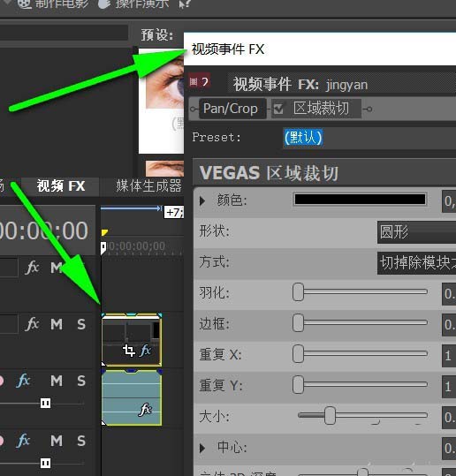Image resolution: width=456 pixels, height=476 pixels.
Task: Open the 形状 dropdown showing 圆形
Action: click(416, 232)
